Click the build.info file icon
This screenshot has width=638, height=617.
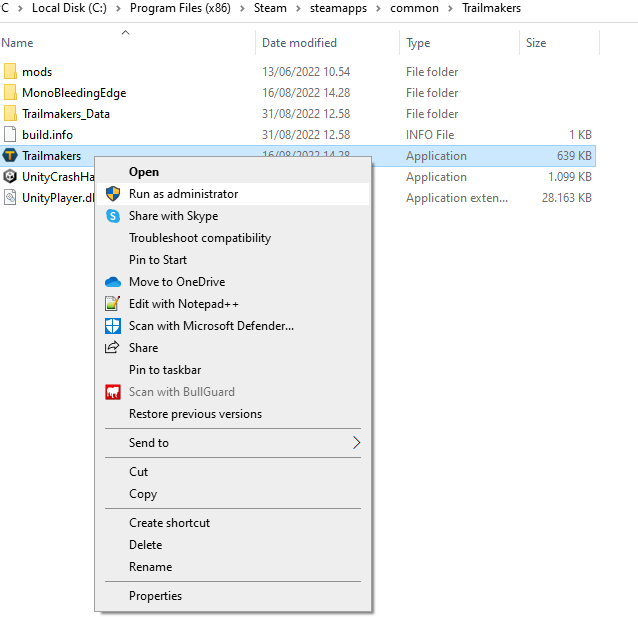coord(10,135)
